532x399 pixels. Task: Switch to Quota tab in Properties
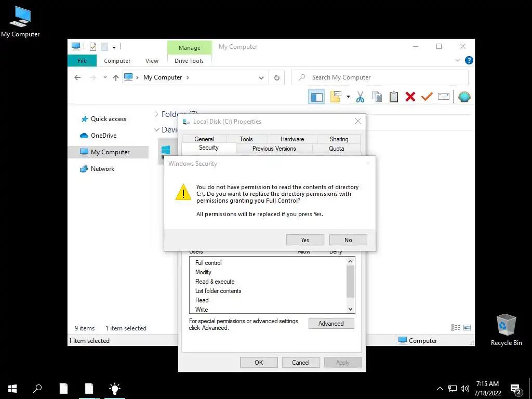[337, 149]
